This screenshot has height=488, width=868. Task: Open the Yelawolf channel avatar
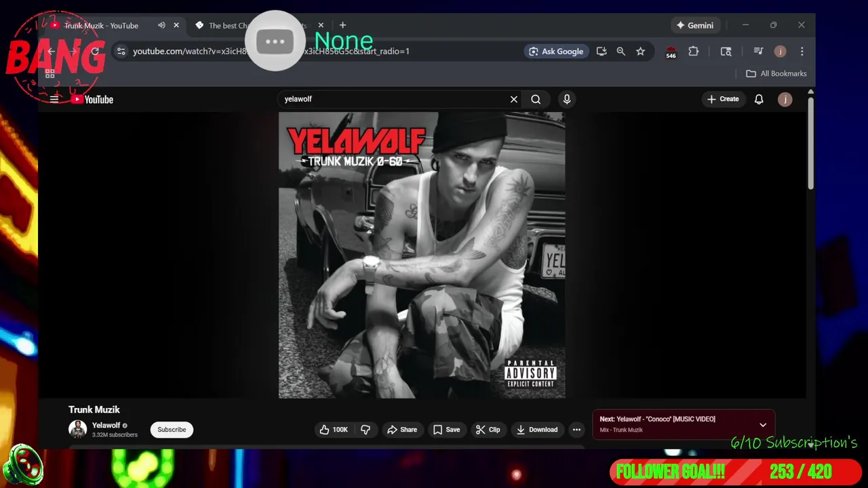[77, 430]
